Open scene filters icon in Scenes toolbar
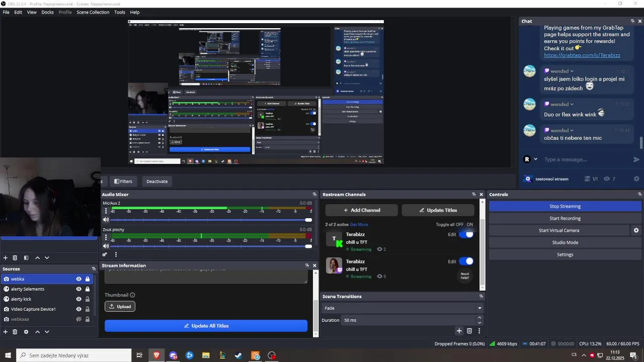The image size is (644, 362). (x=26, y=258)
